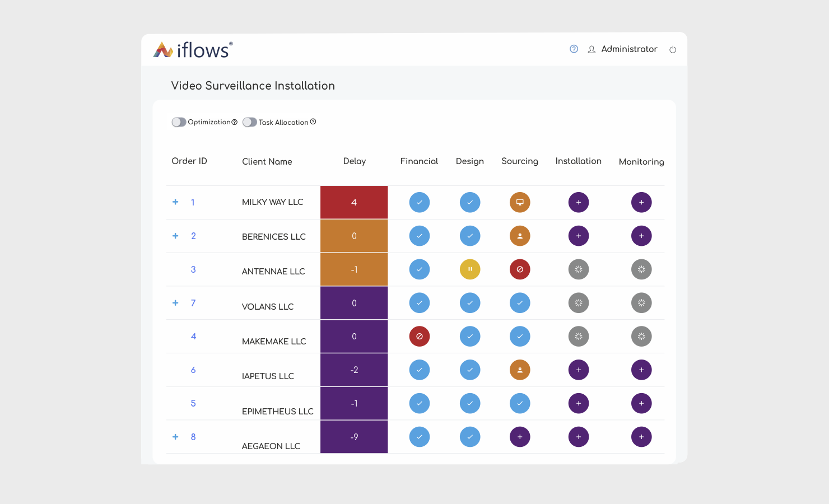Click red delay cell showing 4
The width and height of the screenshot is (829, 504).
click(x=354, y=202)
